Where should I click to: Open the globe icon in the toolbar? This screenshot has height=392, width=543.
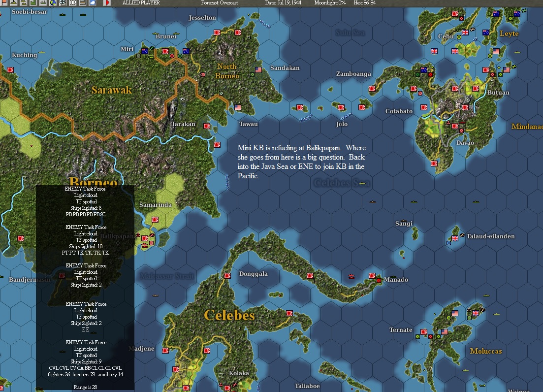53,2
